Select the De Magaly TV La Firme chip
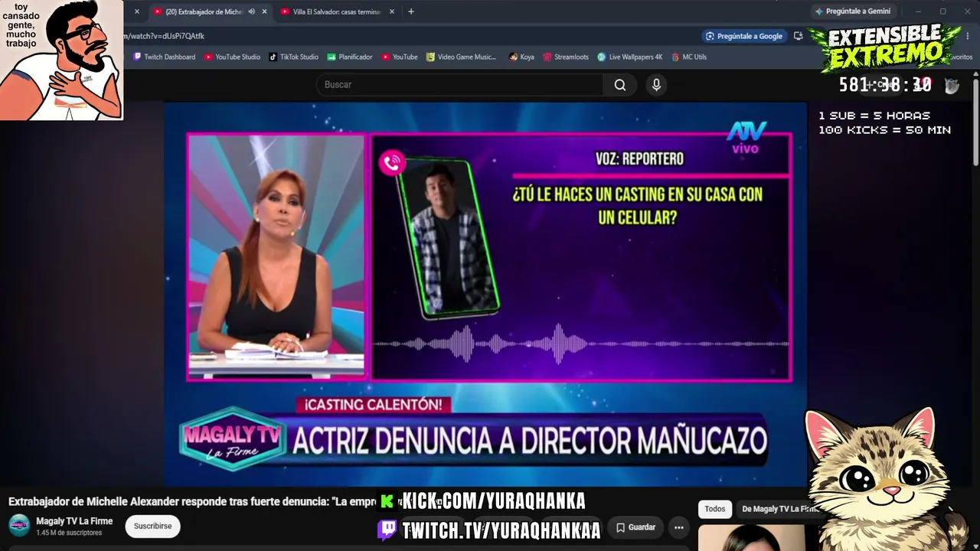The width and height of the screenshot is (980, 551). coord(779,509)
